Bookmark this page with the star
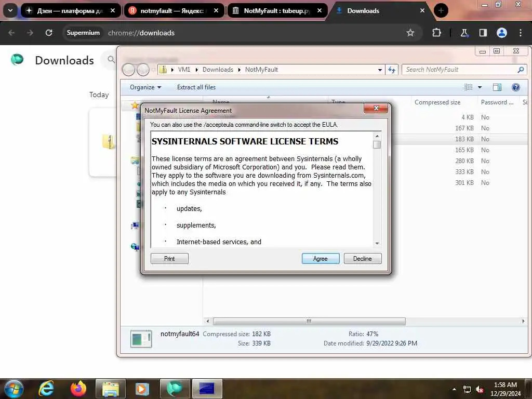The image size is (532, 399). pyautogui.click(x=410, y=33)
